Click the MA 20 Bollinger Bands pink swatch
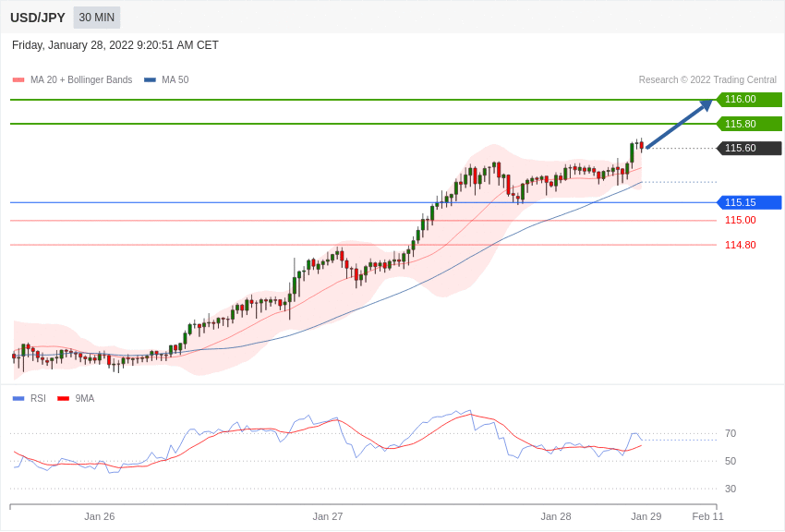Image resolution: width=785 pixels, height=532 pixels. 18,80
